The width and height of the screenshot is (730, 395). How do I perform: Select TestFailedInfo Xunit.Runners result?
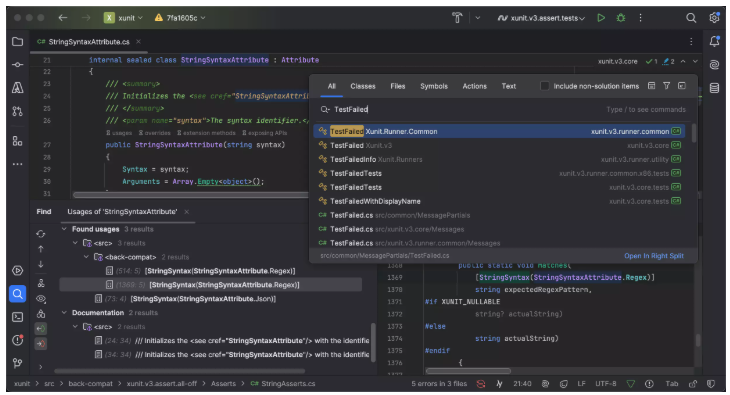pyautogui.click(x=499, y=159)
